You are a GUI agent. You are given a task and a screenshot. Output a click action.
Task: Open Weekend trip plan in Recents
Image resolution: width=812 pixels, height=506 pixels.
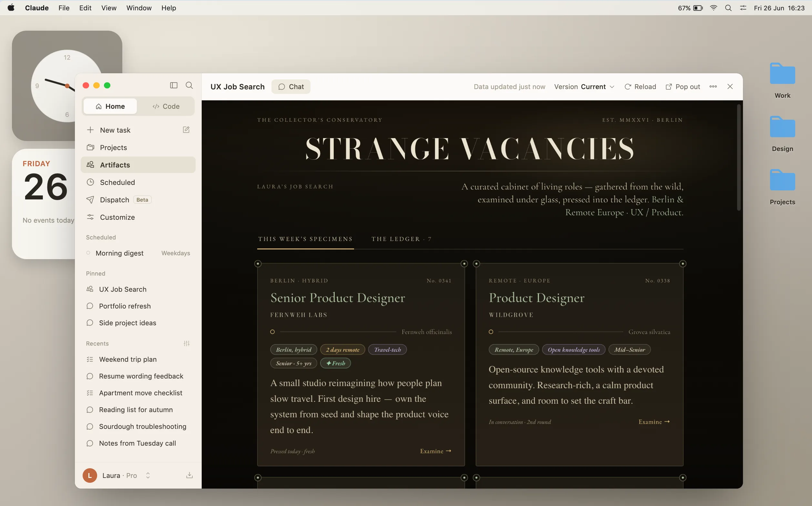coord(138,359)
